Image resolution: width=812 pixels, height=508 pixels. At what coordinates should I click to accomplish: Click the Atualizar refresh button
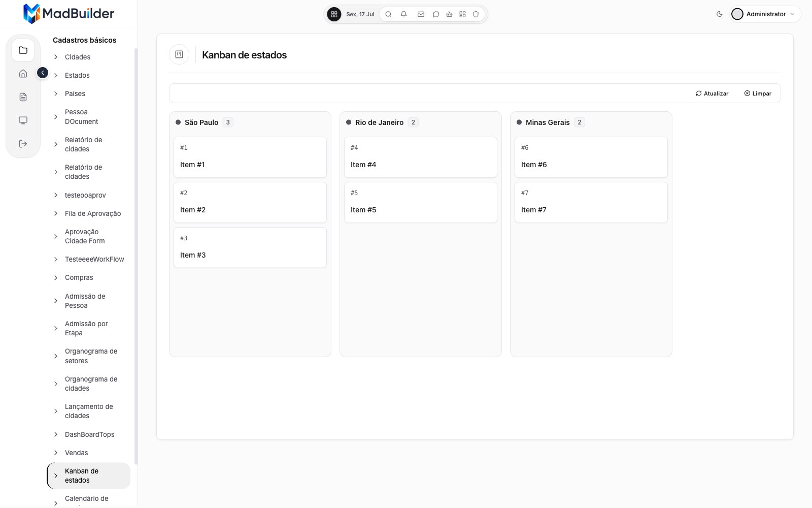(712, 93)
